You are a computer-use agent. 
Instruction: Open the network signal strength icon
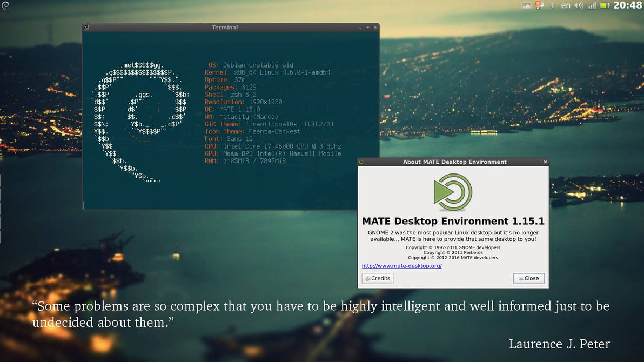[x=592, y=5]
